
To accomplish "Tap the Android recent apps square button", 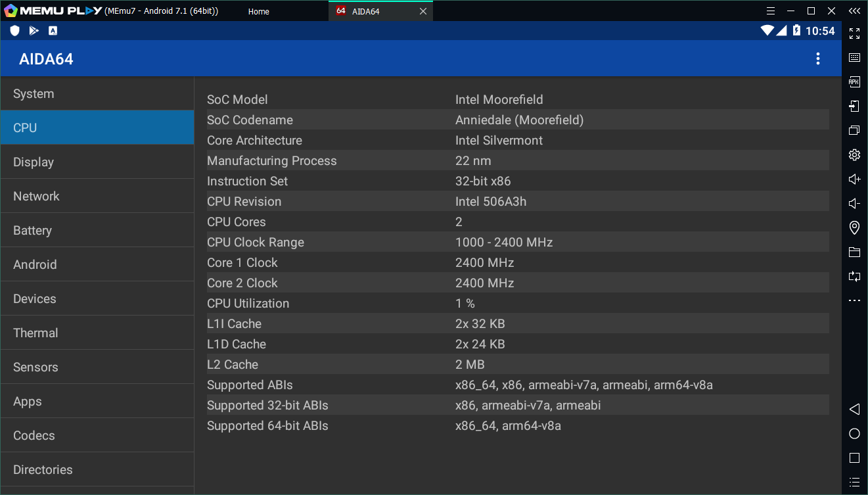I will pos(854,458).
